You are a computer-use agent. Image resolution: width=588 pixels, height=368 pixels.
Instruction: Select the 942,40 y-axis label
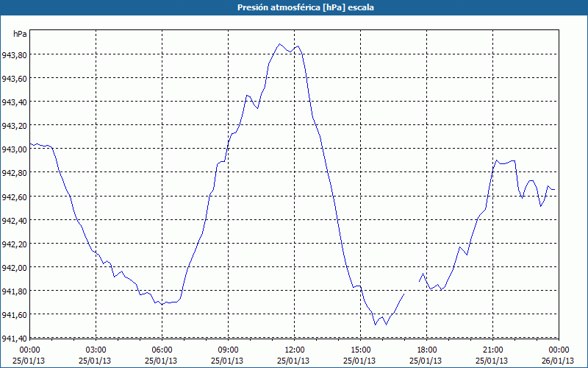[14, 220]
